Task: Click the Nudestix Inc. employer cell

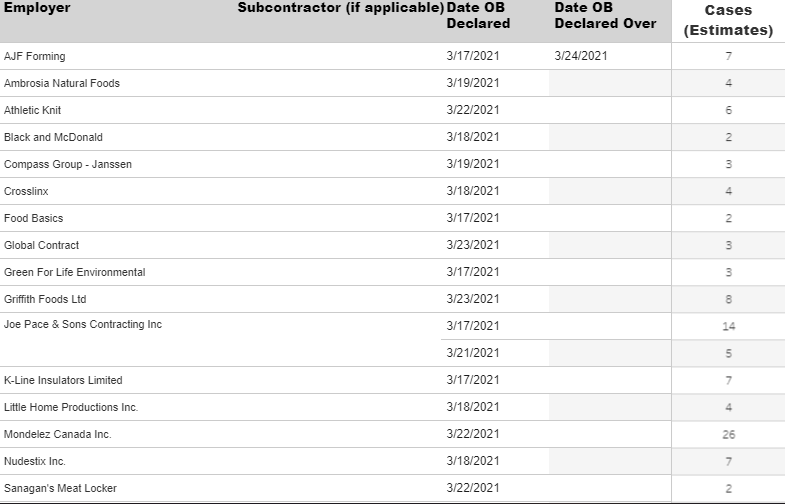Action: [x=35, y=461]
